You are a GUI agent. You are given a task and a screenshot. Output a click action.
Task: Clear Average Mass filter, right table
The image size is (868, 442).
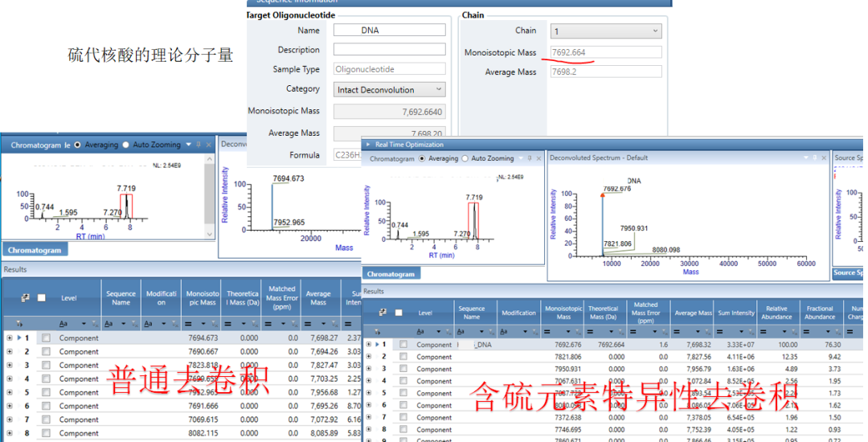707,332
